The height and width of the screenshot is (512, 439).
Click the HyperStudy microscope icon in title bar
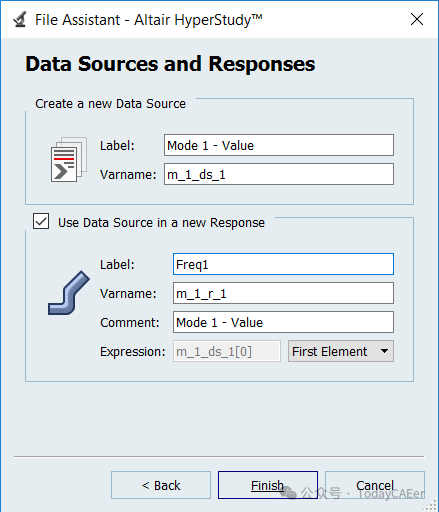[x=20, y=20]
